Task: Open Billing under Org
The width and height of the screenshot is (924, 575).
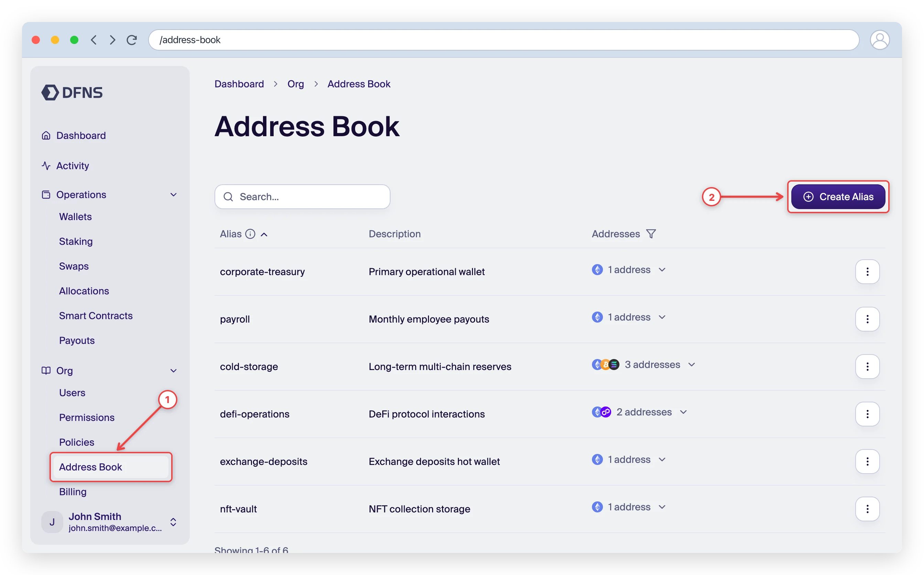Action: pos(73,492)
